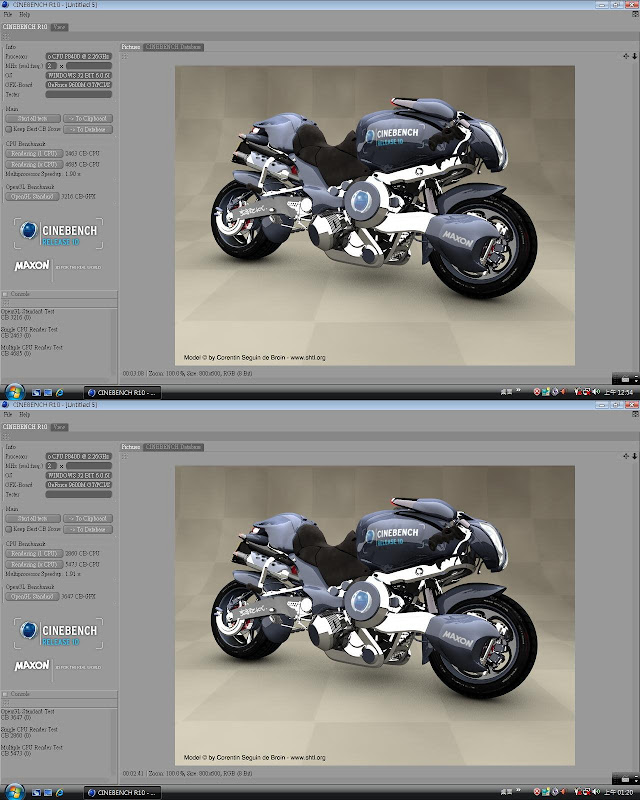Click down-arrow zoom icon, window with 00:03:08 render
Screen dimensions: 640x800
(x=634, y=56)
